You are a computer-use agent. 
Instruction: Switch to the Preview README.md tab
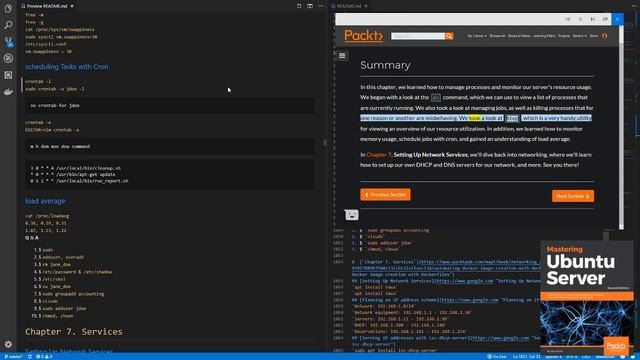(x=47, y=6)
